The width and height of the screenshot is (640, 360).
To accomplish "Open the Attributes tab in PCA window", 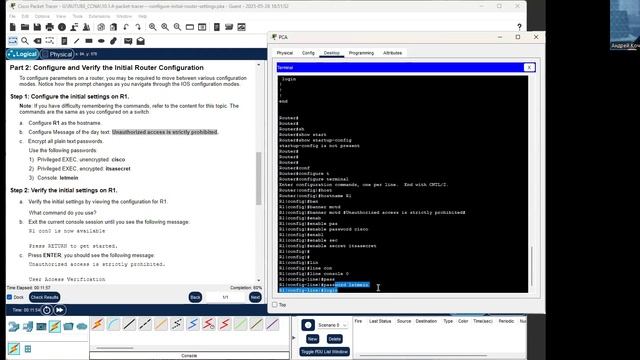I will (392, 53).
